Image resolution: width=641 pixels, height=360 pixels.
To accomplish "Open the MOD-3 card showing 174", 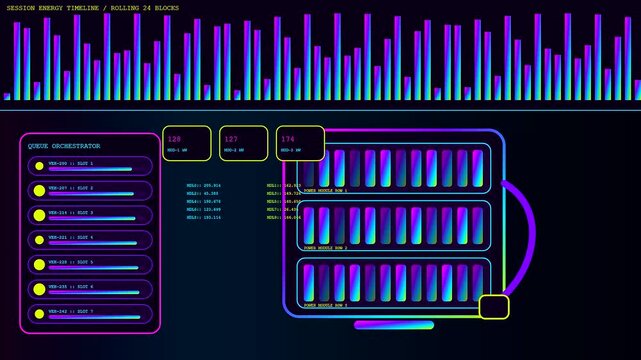I will [x=300, y=143].
